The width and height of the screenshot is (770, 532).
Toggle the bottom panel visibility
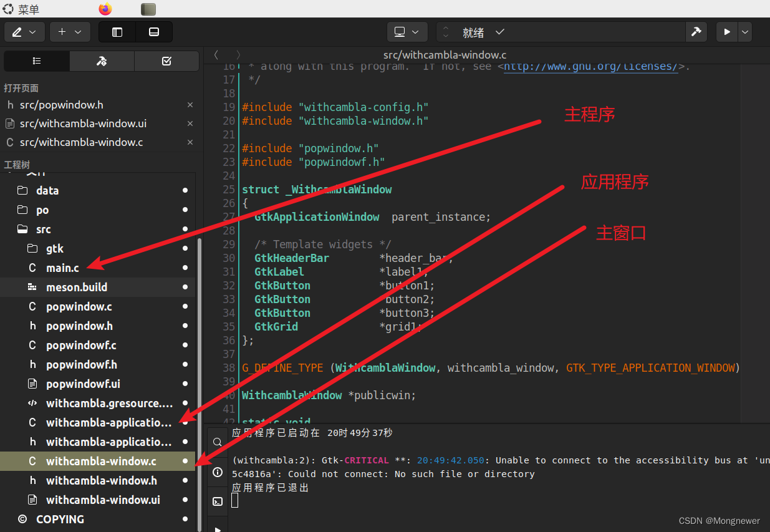coord(153,32)
